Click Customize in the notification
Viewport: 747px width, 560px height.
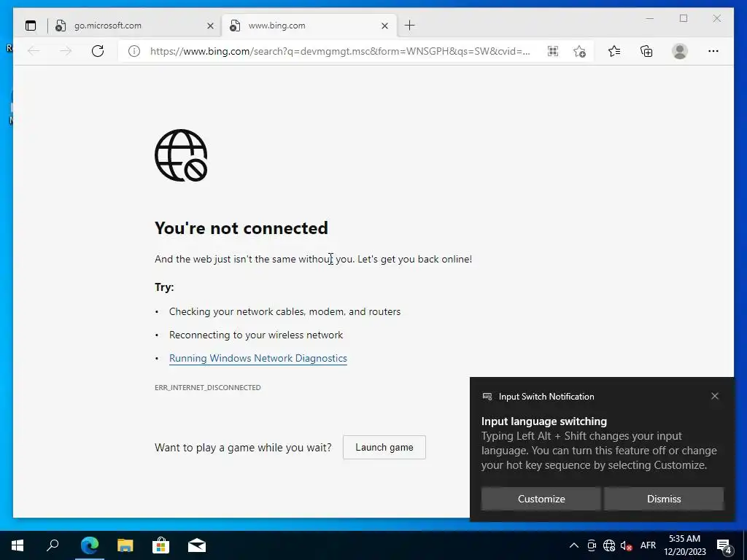[541, 499]
